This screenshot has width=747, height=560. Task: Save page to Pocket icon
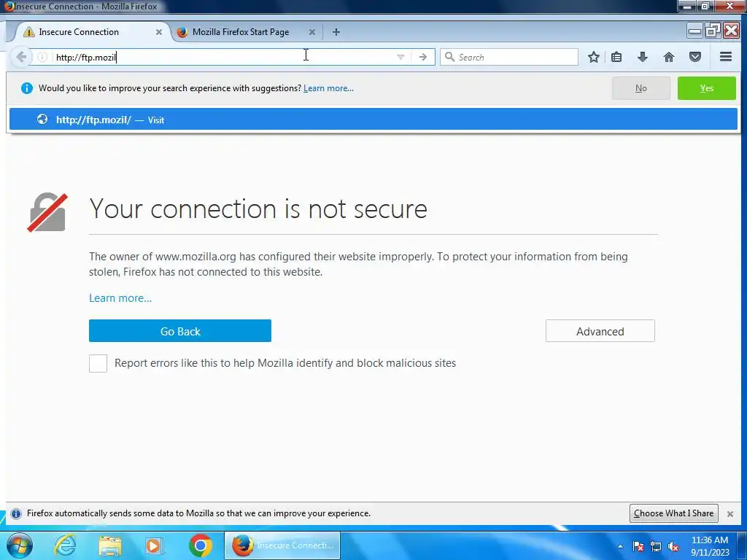click(695, 57)
